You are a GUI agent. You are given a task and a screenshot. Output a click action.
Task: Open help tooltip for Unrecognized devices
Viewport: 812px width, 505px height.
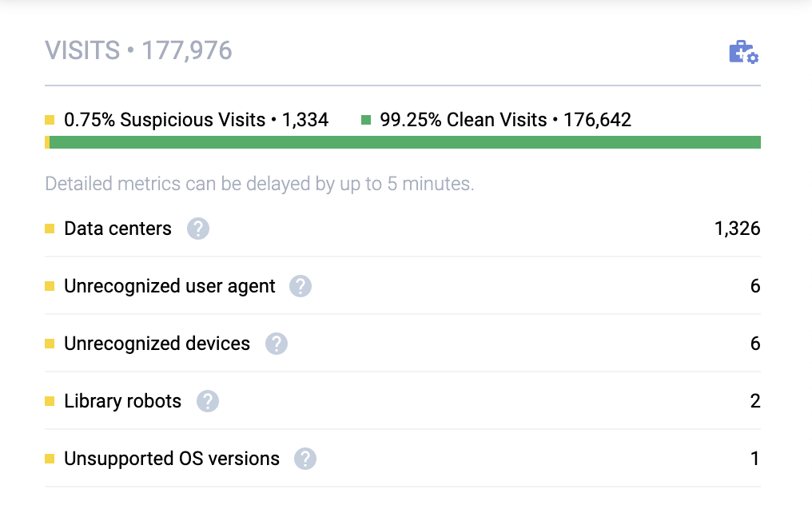coord(276,344)
